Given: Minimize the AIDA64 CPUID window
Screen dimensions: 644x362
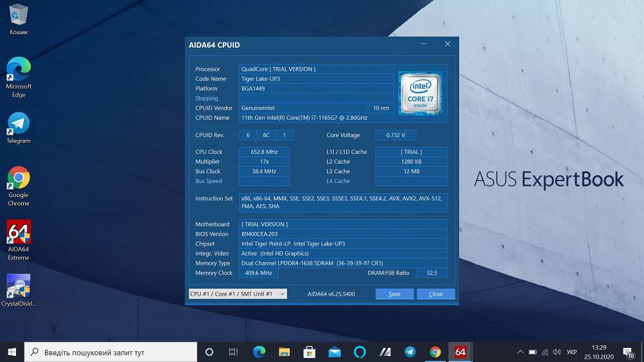Looking at the screenshot, I should pos(424,44).
